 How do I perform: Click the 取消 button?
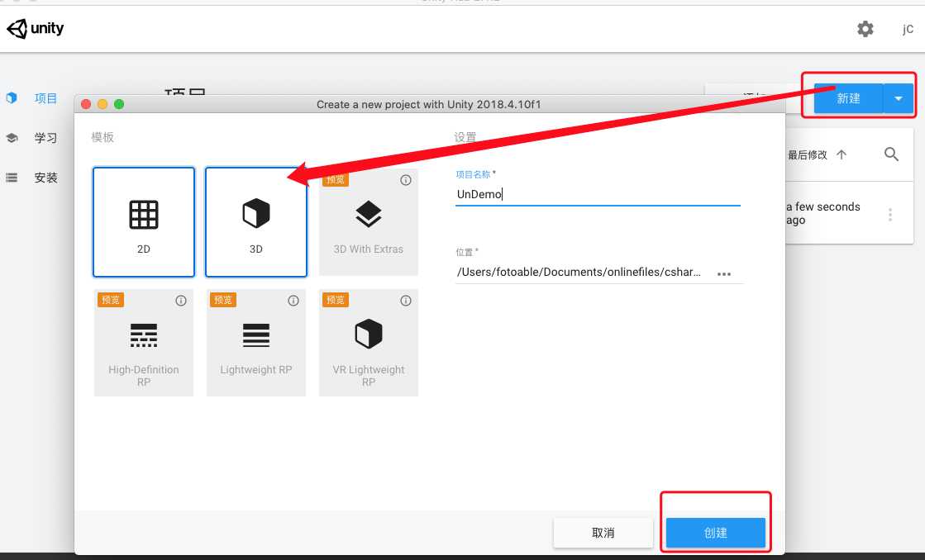point(603,533)
